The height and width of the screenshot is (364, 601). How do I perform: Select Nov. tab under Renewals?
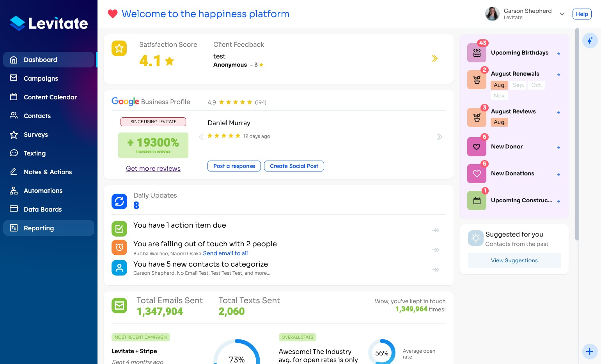pos(499,95)
